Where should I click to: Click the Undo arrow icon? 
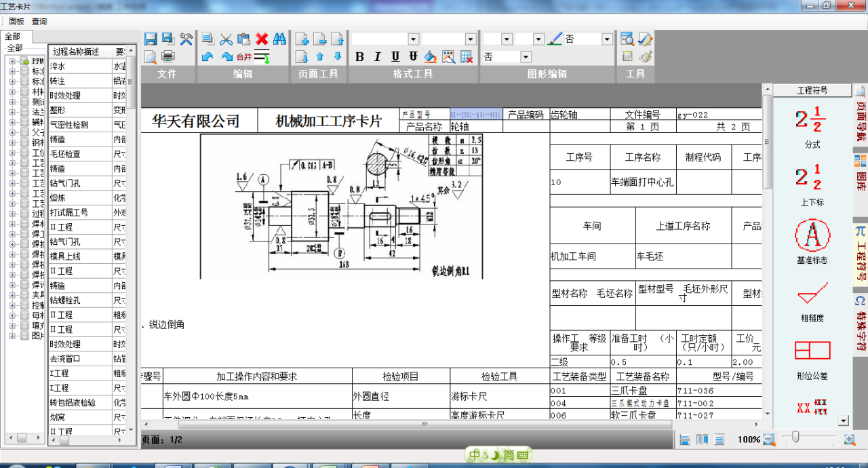pyautogui.click(x=208, y=56)
